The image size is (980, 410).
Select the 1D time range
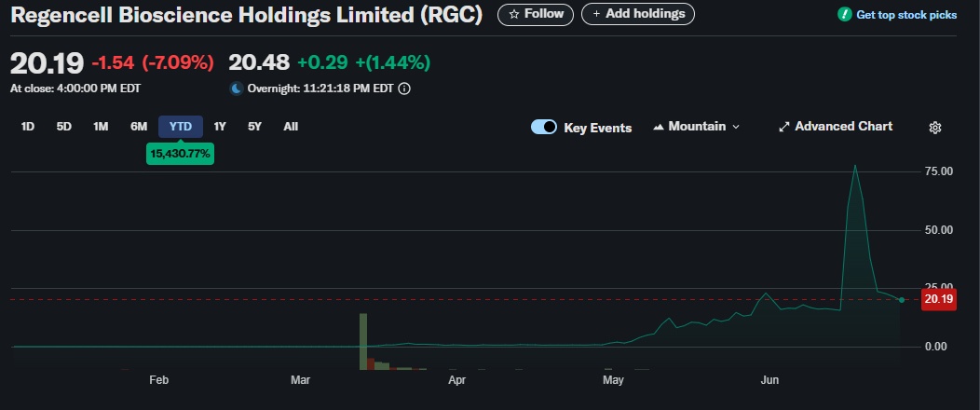click(x=28, y=127)
